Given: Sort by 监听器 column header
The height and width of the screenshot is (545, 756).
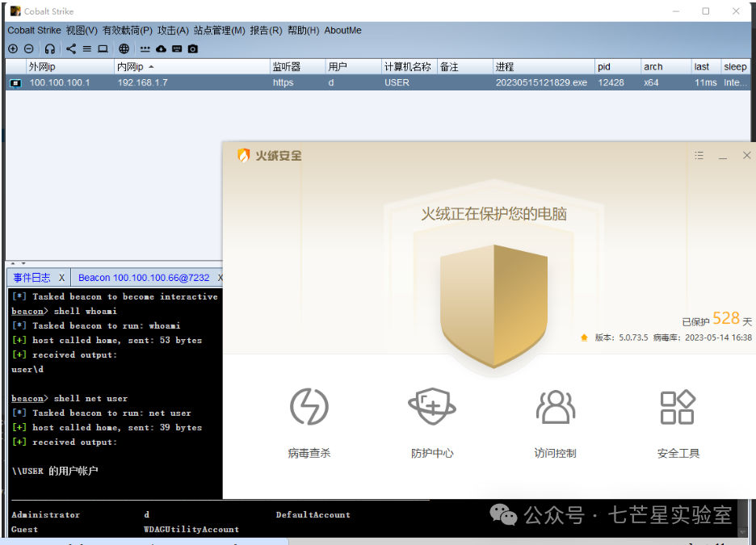Looking at the screenshot, I should point(297,66).
